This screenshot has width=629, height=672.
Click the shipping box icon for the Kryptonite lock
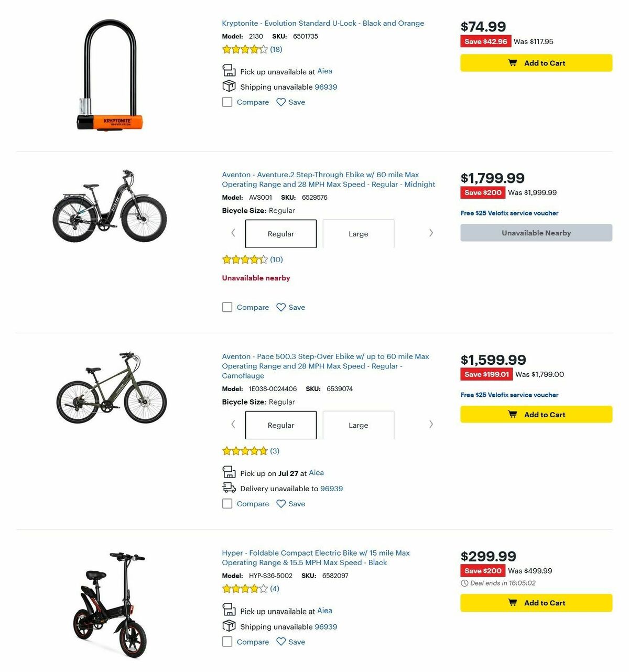pyautogui.click(x=229, y=85)
